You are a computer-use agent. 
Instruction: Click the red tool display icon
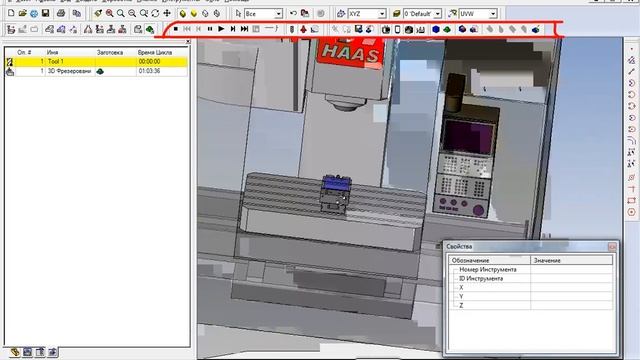click(303, 29)
